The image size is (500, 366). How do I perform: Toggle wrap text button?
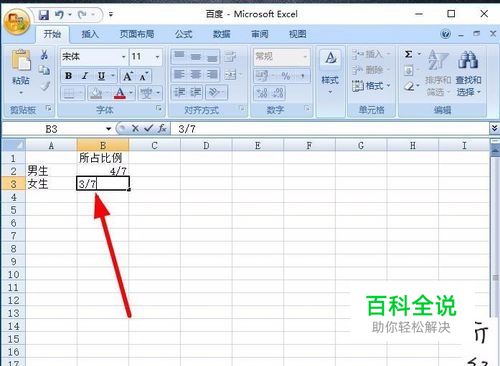click(x=230, y=57)
